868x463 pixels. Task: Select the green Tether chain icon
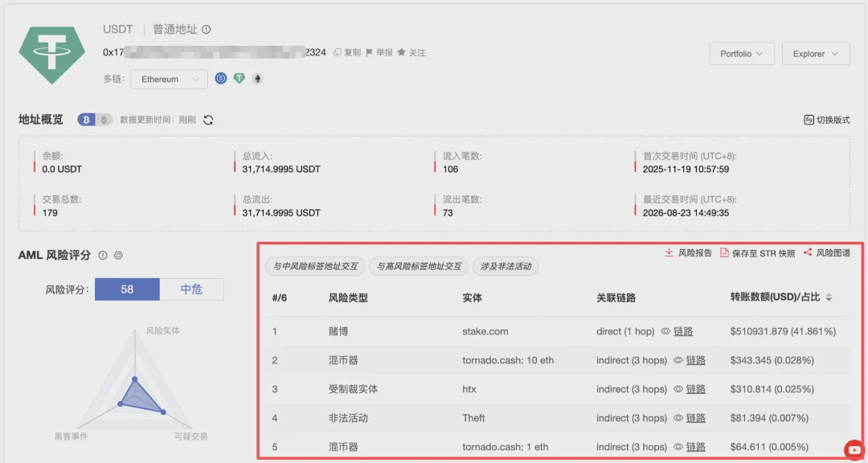pyautogui.click(x=240, y=79)
